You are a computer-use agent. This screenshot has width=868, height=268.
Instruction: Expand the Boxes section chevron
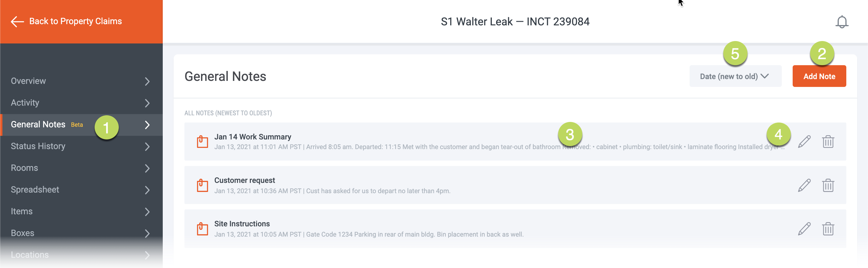(x=147, y=233)
